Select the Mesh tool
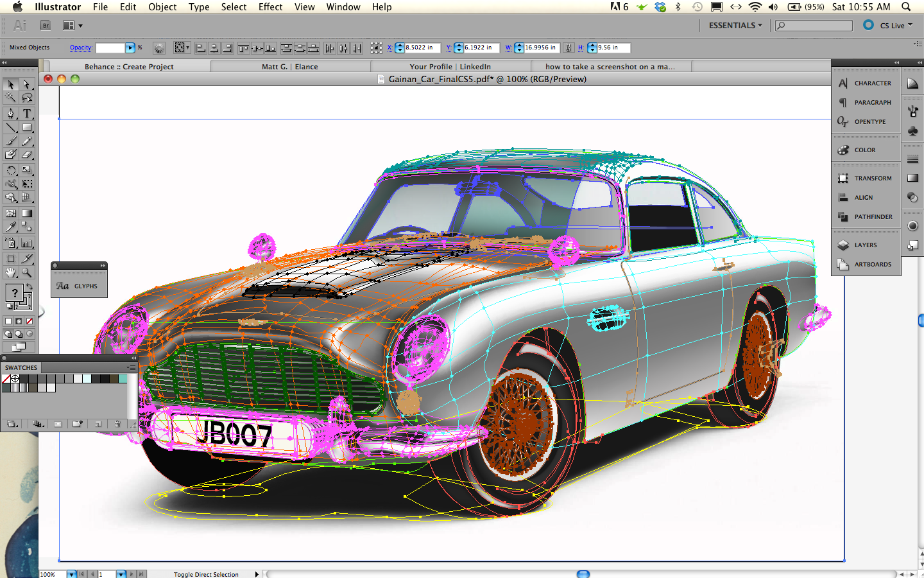Screen dimensions: 924x578 [x=11, y=213]
